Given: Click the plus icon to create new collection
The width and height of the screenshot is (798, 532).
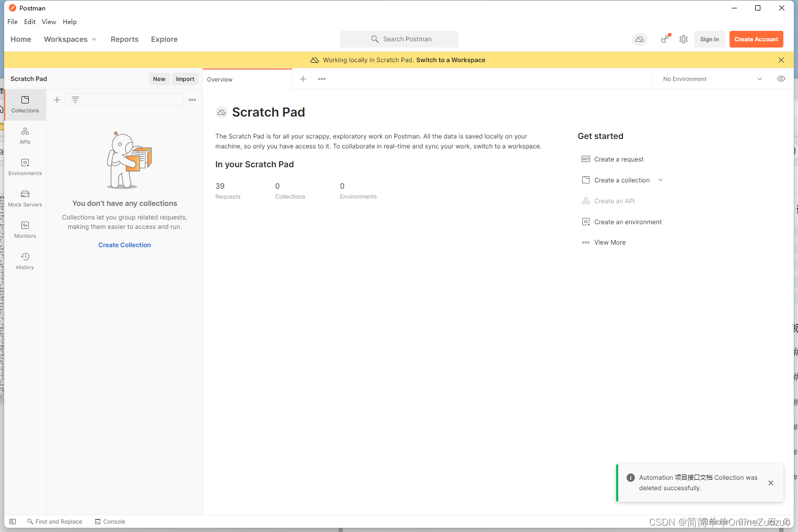Looking at the screenshot, I should [x=57, y=100].
